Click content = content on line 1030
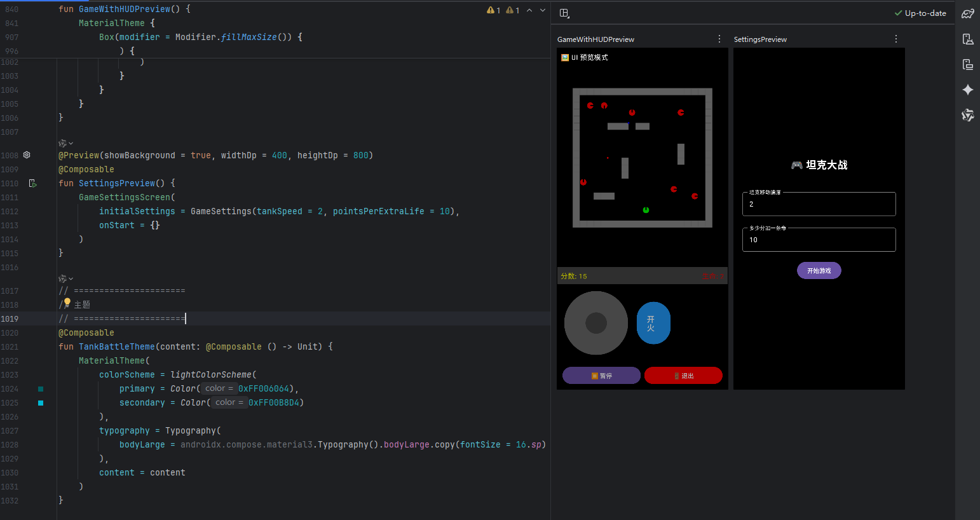This screenshot has width=980, height=520. click(x=142, y=472)
